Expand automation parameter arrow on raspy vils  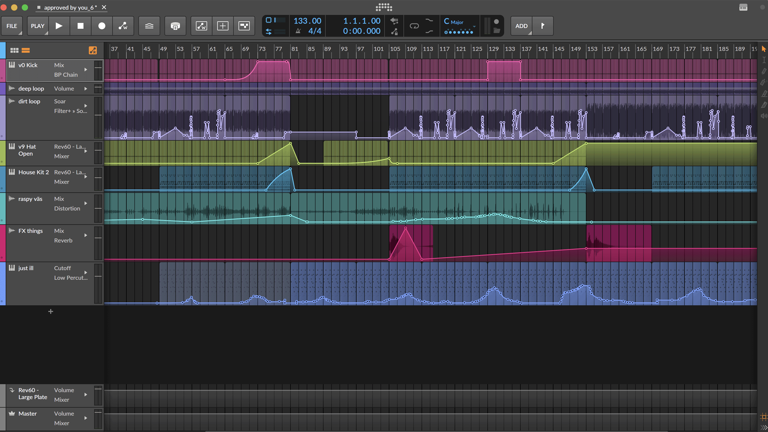[x=86, y=203]
